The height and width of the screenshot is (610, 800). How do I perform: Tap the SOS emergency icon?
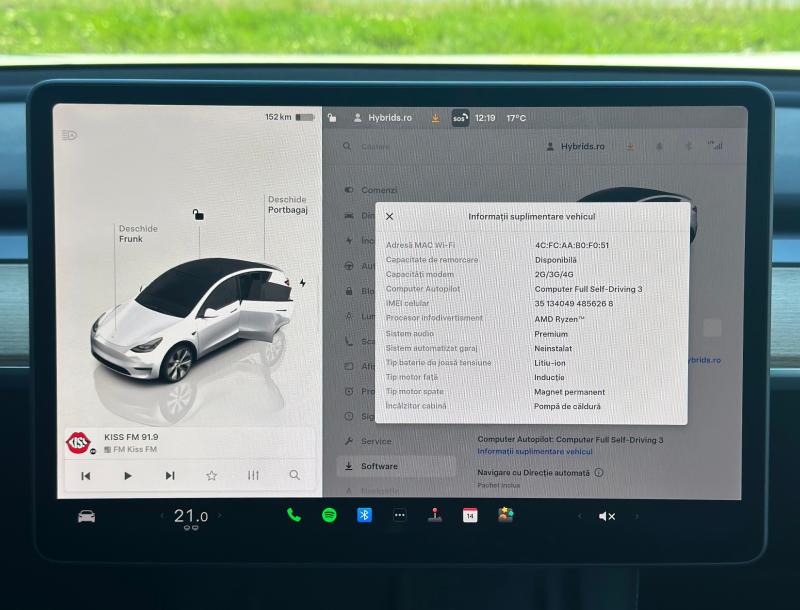point(460,118)
